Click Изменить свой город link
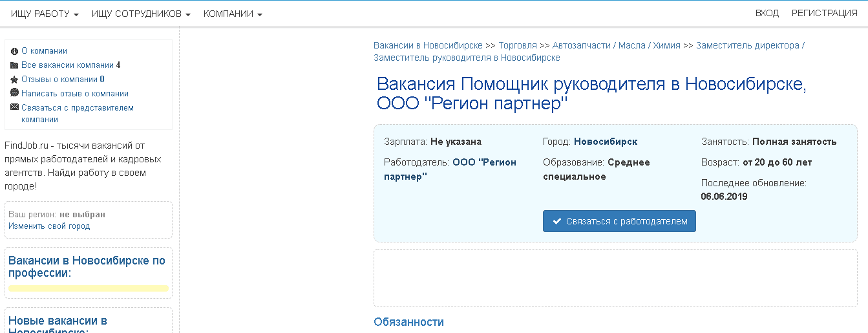Viewport: 868px width, 333px height. click(49, 226)
